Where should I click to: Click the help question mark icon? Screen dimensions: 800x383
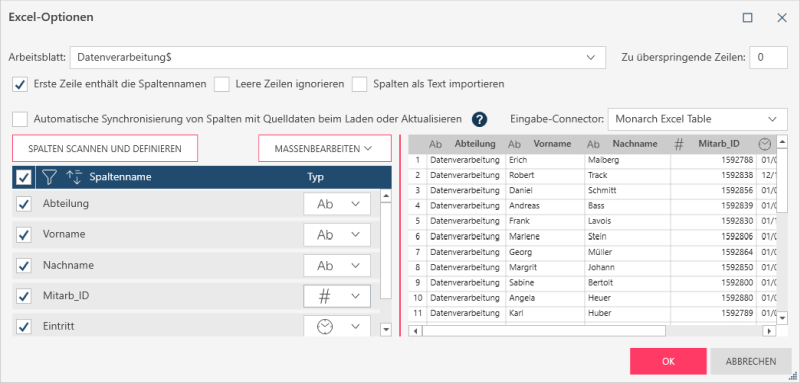[480, 119]
